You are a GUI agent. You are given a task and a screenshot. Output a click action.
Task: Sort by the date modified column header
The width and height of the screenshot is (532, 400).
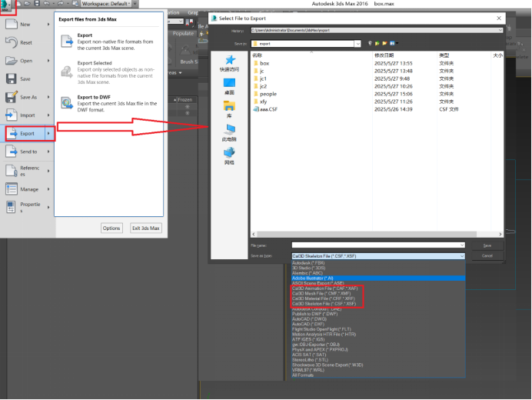[404, 55]
